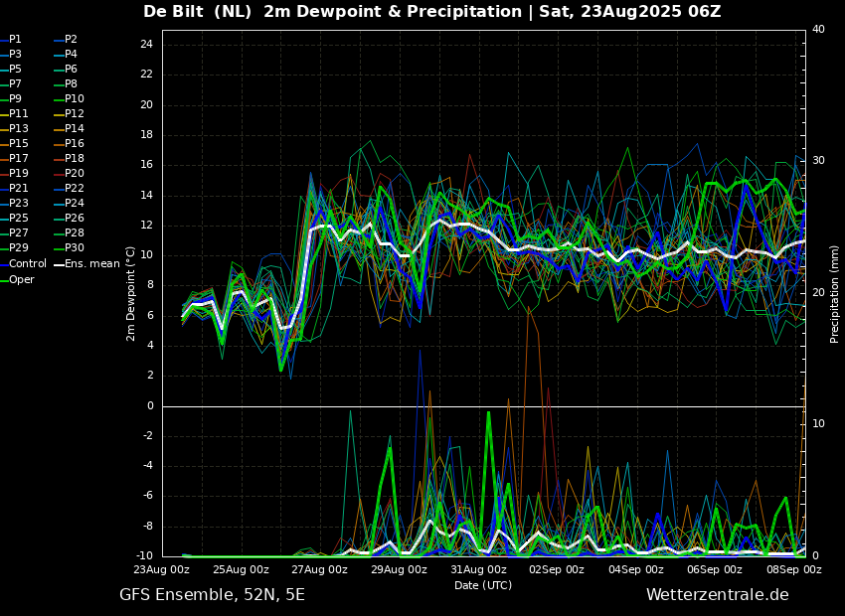Select the P2 legend label
845x616 pixels.
(66, 40)
